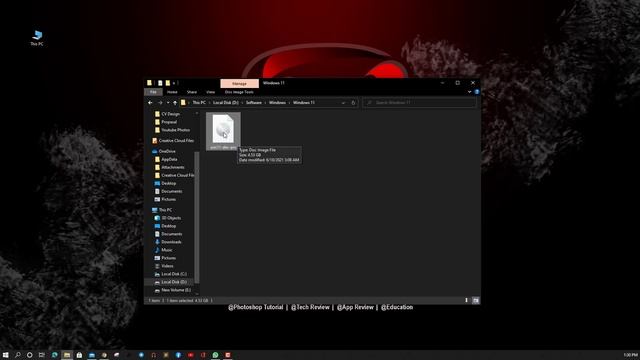Click Software in the address path
640x360 pixels.
click(253, 103)
